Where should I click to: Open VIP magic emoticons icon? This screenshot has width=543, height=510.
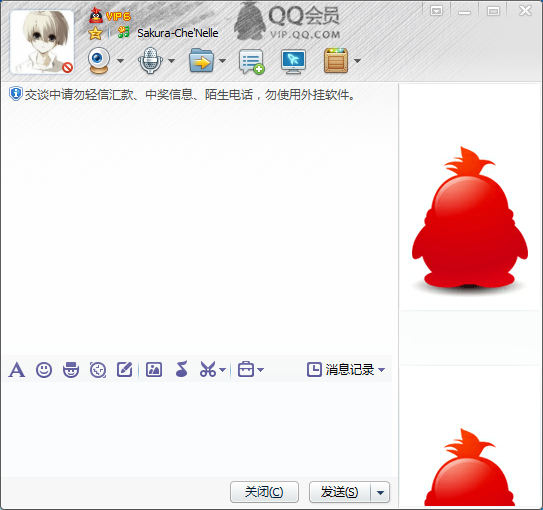pos(71,370)
